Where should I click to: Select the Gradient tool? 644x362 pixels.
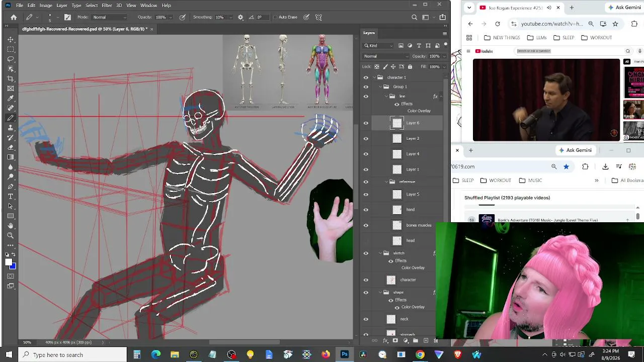click(x=11, y=157)
